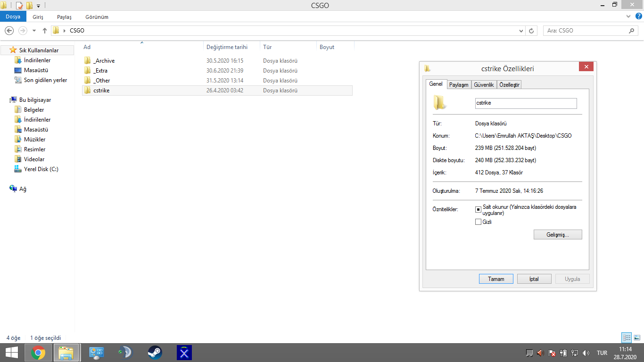The width and height of the screenshot is (644, 362).
Task: Refresh the CSGO folder view
Action: coord(531,31)
